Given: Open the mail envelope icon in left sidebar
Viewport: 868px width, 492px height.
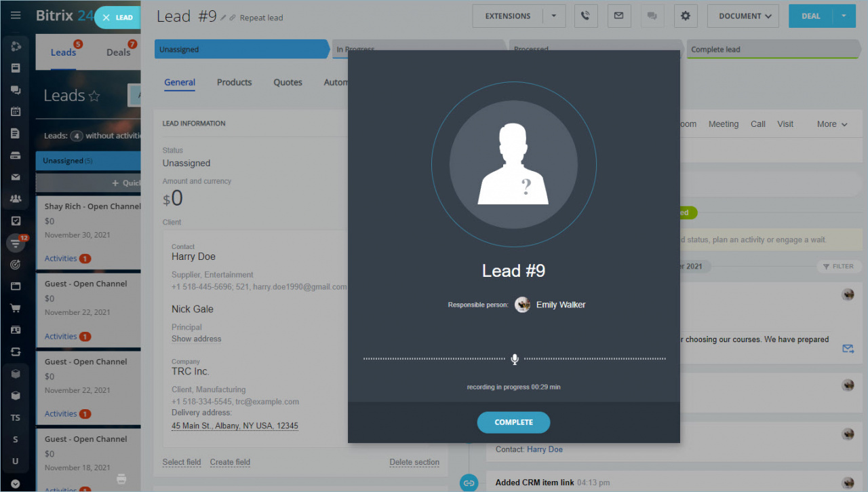Looking at the screenshot, I should click(x=16, y=177).
